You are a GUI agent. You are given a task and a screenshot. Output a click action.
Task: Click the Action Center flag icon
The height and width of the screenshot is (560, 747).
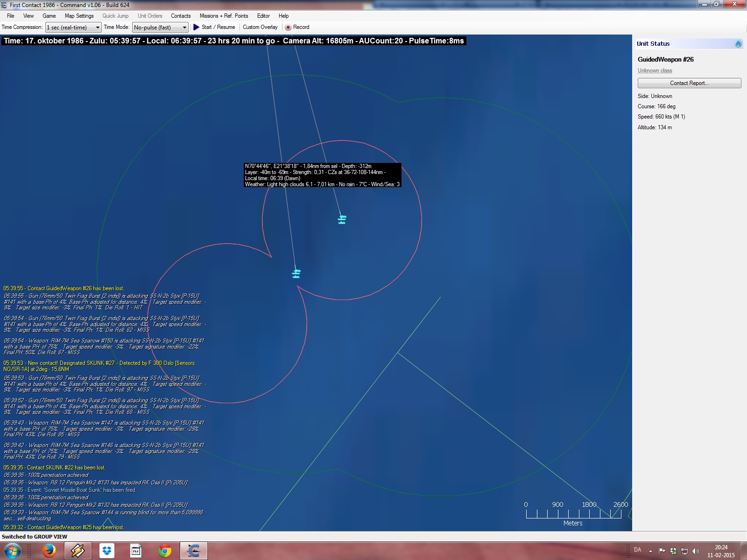coord(662,551)
